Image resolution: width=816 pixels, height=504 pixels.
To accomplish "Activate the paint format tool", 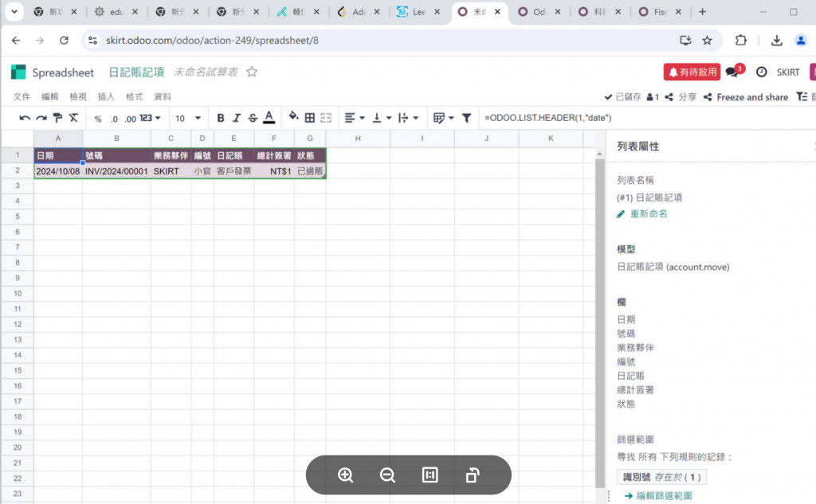I will (x=57, y=118).
